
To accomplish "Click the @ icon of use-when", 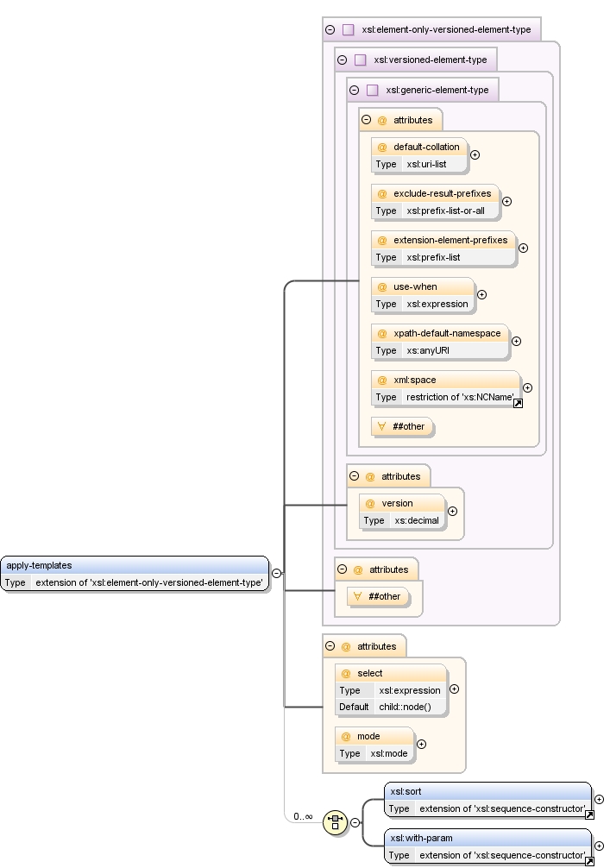I will pyautogui.click(x=382, y=286).
